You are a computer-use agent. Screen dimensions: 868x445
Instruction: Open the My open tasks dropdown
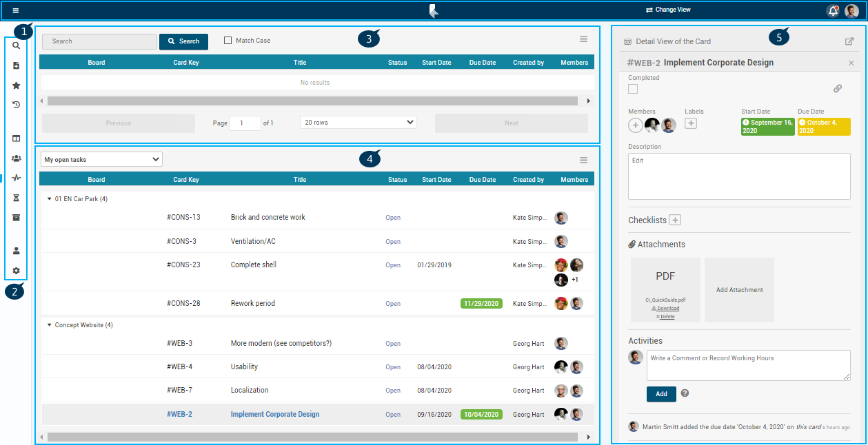[101, 160]
